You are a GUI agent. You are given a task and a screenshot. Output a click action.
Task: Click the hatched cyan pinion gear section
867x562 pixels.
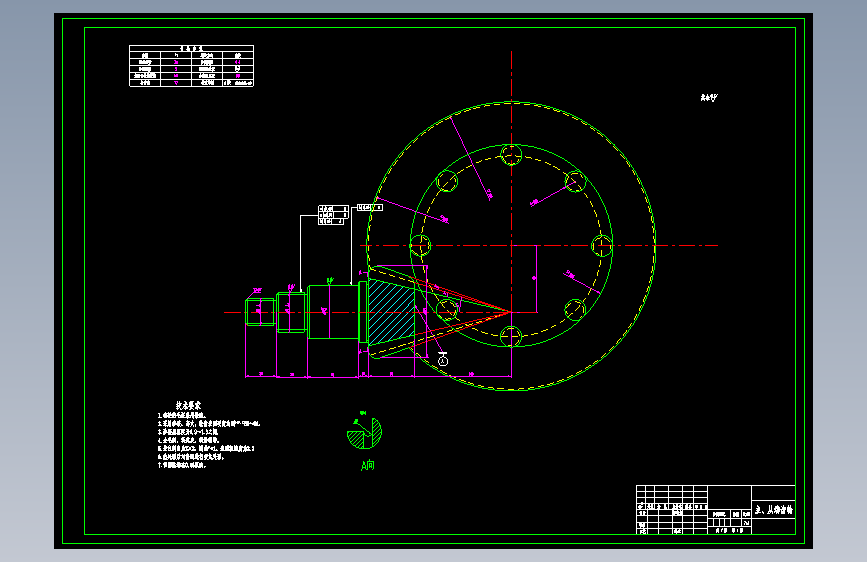point(391,312)
